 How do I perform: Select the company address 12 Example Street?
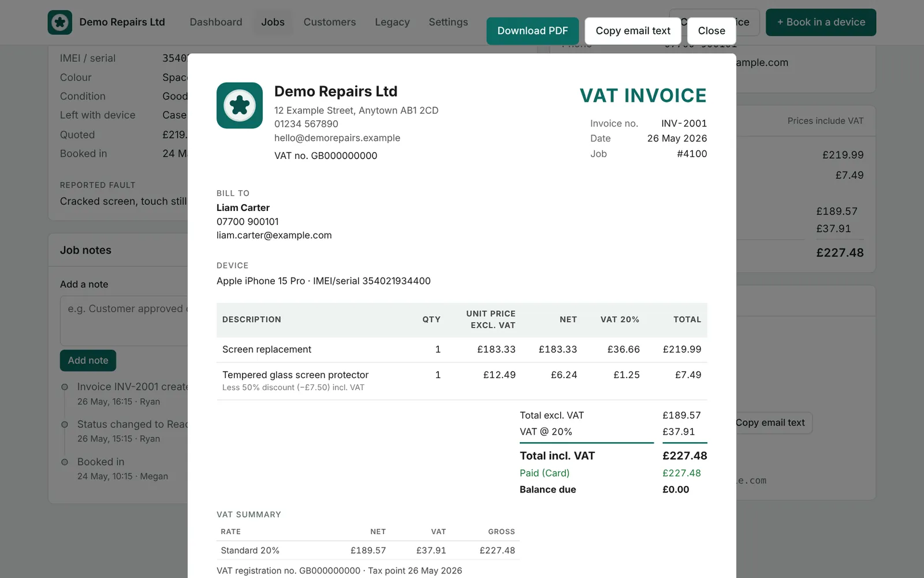[x=356, y=110]
